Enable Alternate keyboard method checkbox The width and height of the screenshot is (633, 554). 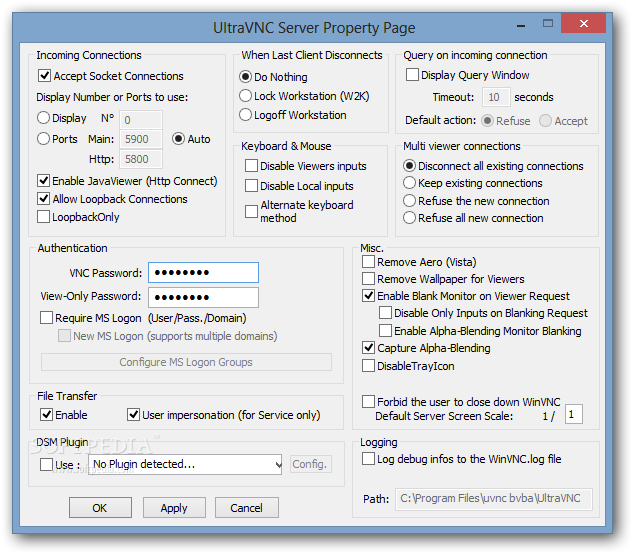pyautogui.click(x=251, y=211)
